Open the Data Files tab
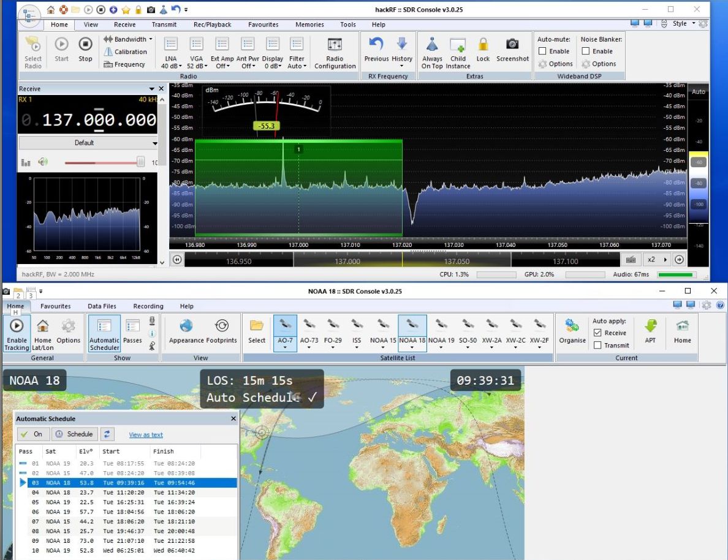This screenshot has width=728, height=560. 102,306
